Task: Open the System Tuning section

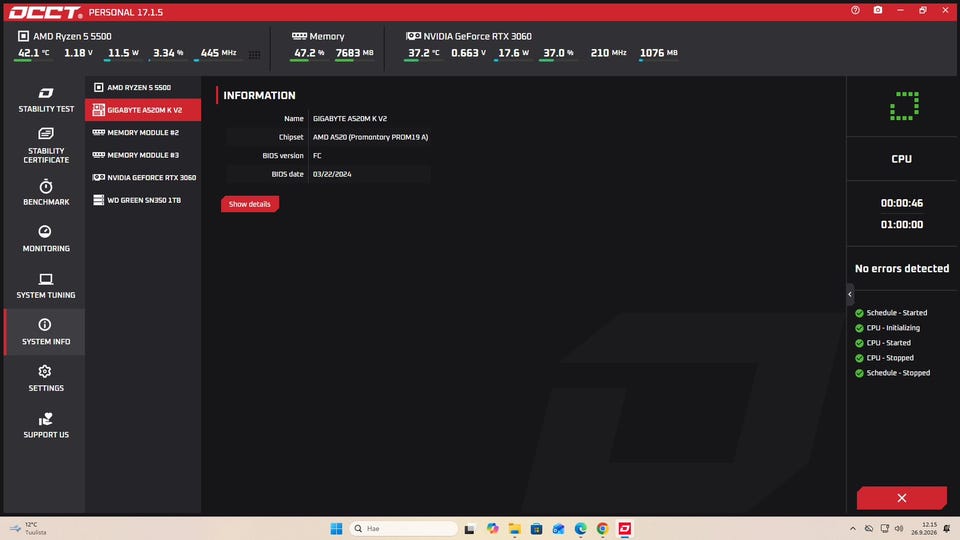Action: pos(45,285)
